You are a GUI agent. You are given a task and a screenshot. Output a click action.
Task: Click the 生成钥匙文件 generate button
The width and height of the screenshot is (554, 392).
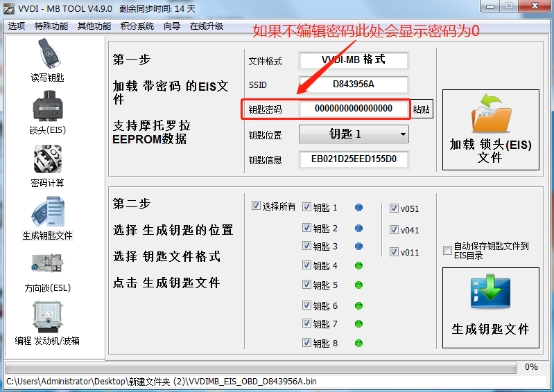491,308
